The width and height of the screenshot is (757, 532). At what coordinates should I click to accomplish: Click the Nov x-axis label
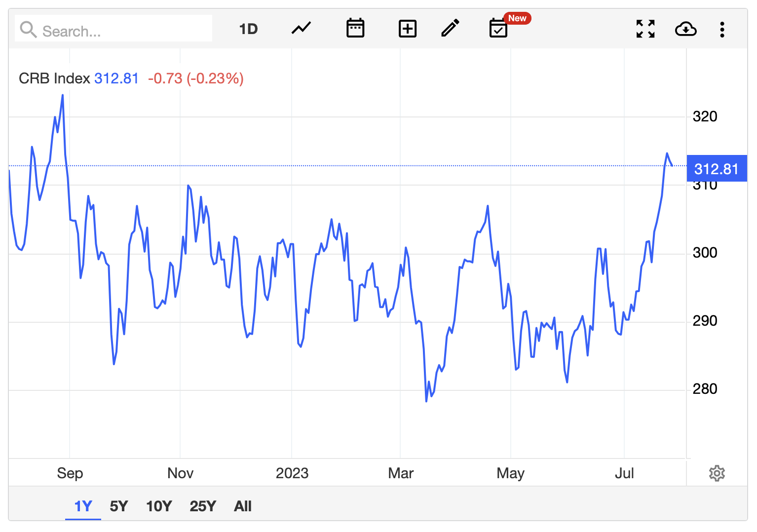click(x=180, y=473)
